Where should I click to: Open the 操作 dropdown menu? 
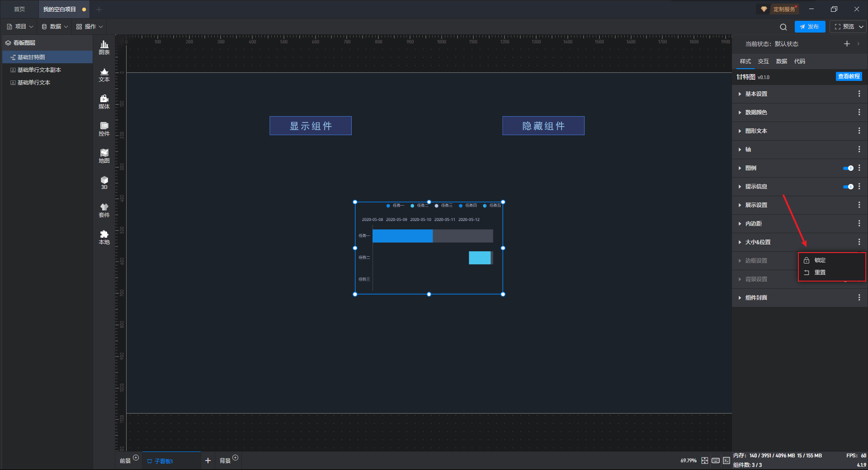coord(90,27)
